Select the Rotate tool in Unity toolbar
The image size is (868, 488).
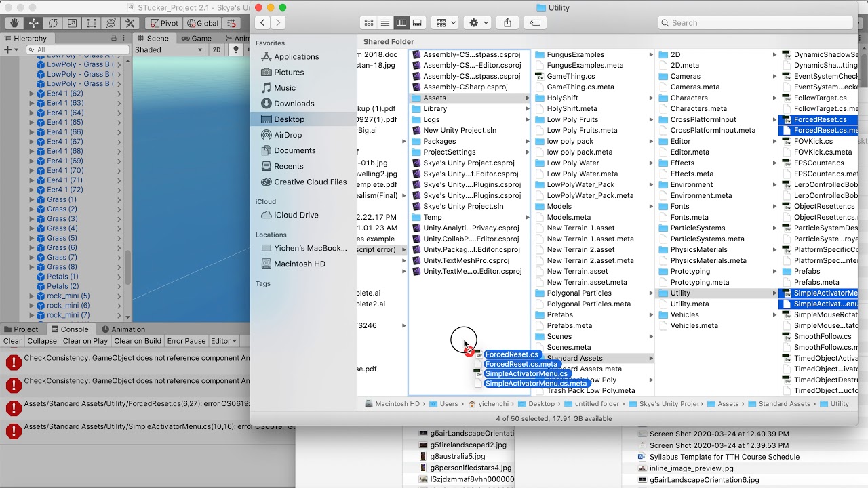53,23
